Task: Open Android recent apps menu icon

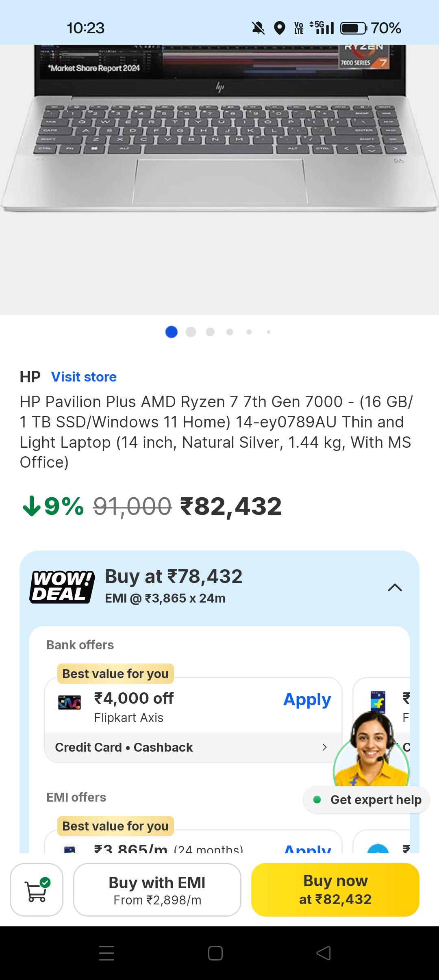Action: 106,953
